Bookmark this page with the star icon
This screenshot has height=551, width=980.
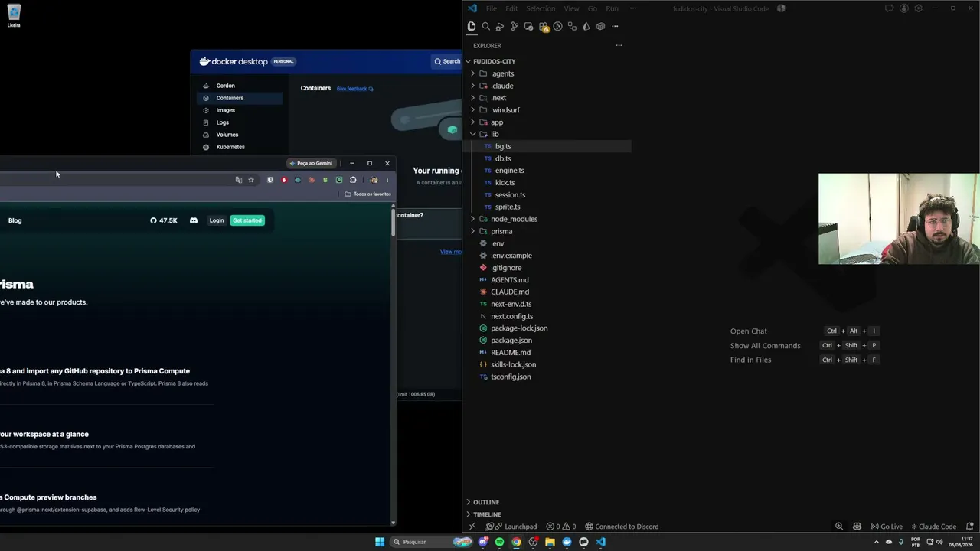point(251,180)
